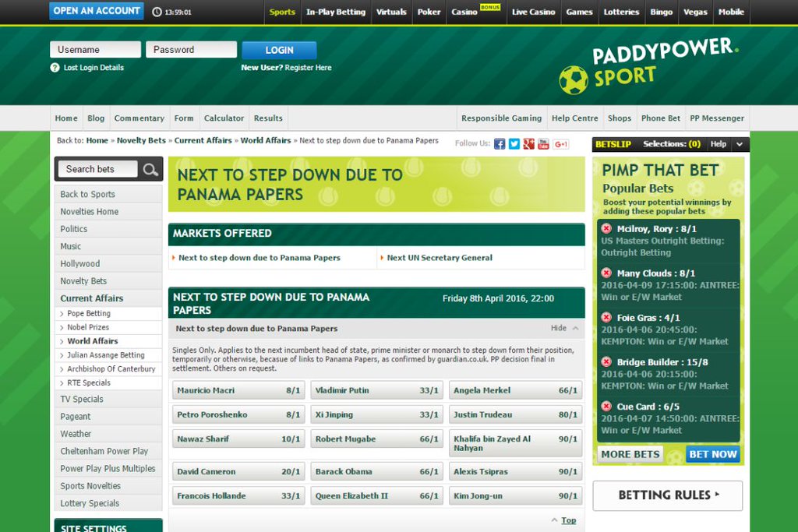Select Justin Trudeau at 80/1
Viewport: 798px width, 532px height.
coord(516,414)
